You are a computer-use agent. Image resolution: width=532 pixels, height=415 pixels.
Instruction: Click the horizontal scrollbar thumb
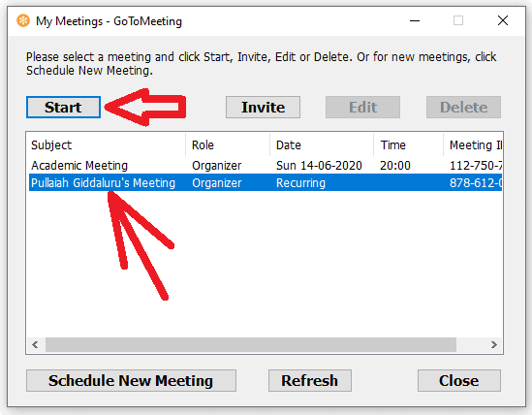pos(251,345)
